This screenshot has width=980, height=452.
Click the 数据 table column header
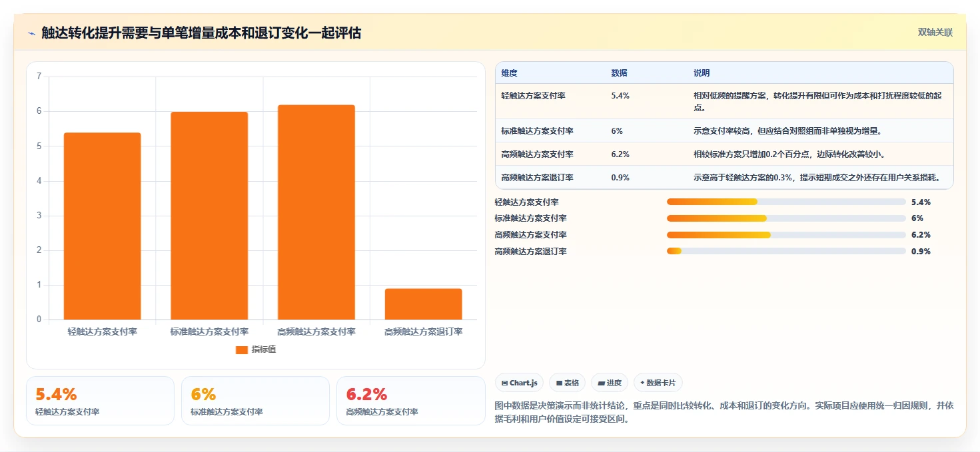click(619, 73)
